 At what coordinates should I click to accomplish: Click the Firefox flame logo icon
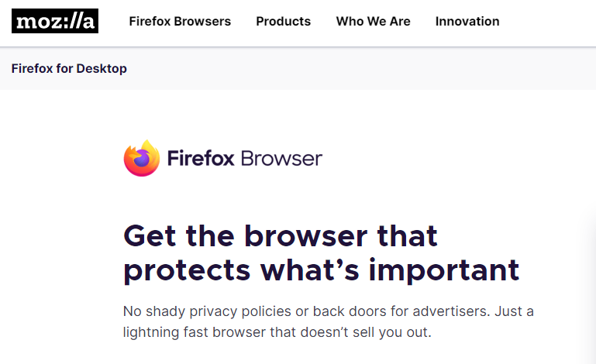[142, 158]
